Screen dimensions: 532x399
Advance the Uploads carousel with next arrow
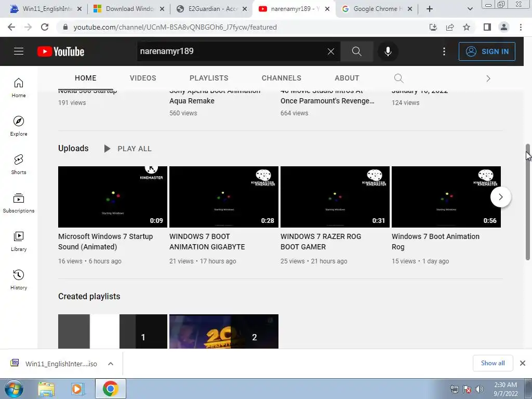(x=501, y=197)
